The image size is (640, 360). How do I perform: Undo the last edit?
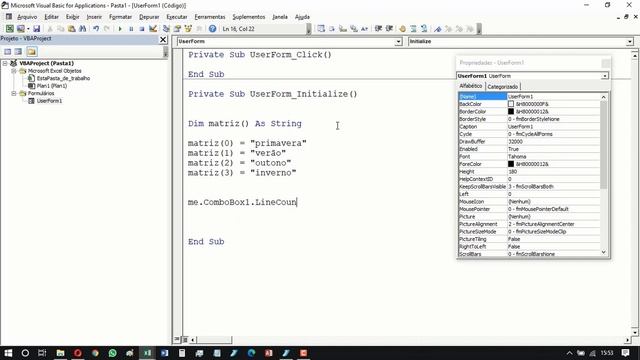pyautogui.click(x=96, y=29)
